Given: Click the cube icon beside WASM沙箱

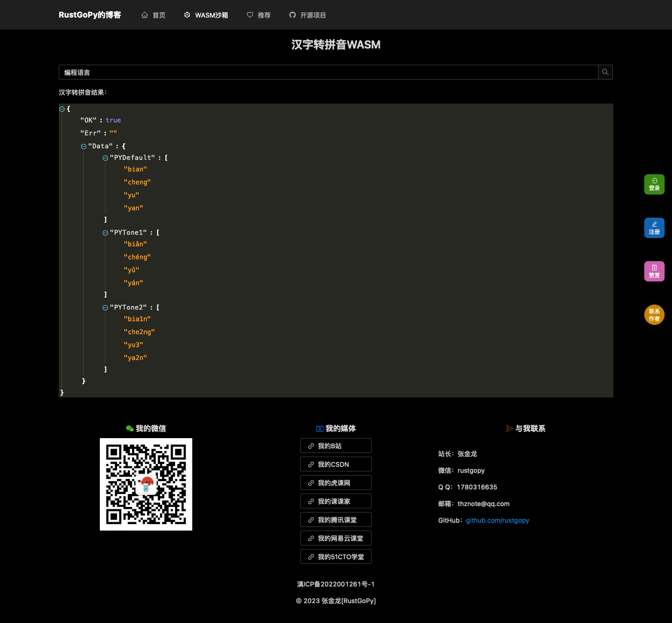Looking at the screenshot, I should (187, 15).
